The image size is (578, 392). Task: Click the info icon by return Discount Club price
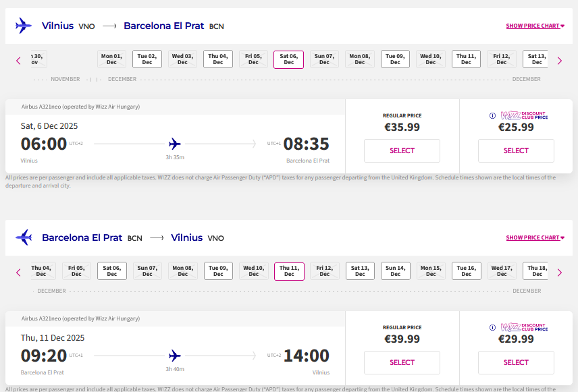click(x=493, y=327)
